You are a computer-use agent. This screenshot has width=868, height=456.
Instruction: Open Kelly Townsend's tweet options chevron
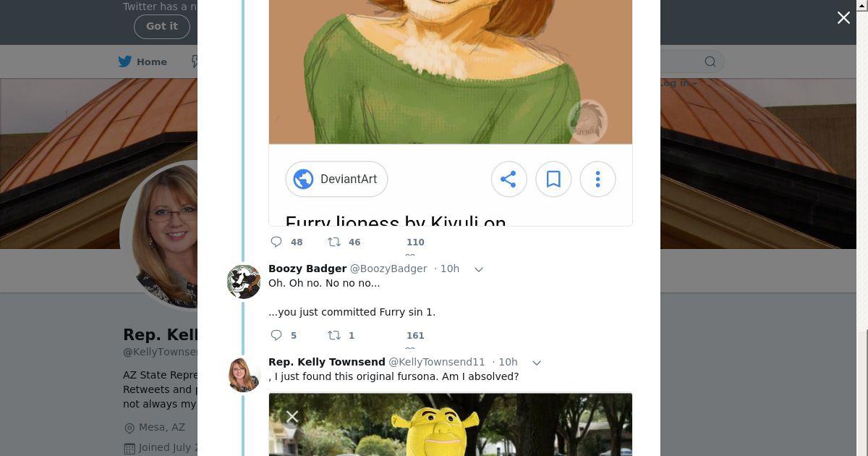click(x=537, y=363)
